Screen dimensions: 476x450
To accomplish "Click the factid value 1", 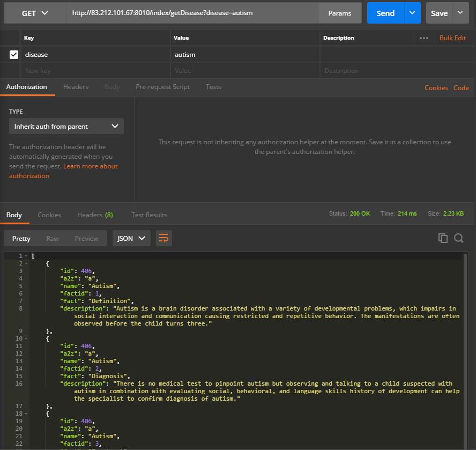I will click(x=97, y=293).
